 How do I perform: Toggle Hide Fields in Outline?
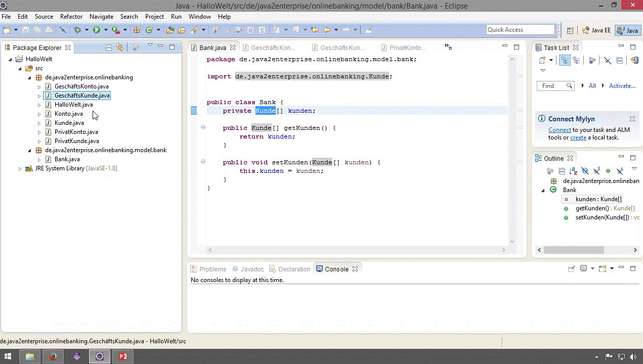[x=585, y=171]
